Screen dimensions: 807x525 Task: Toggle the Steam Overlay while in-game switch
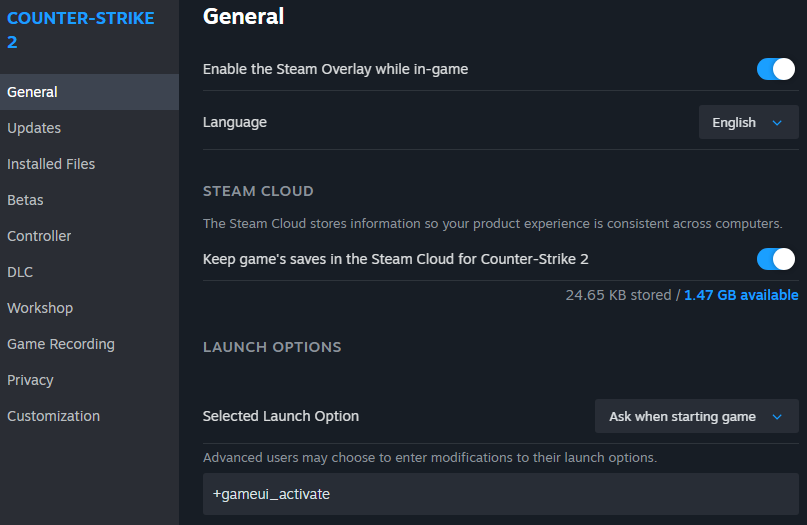pyautogui.click(x=775, y=69)
